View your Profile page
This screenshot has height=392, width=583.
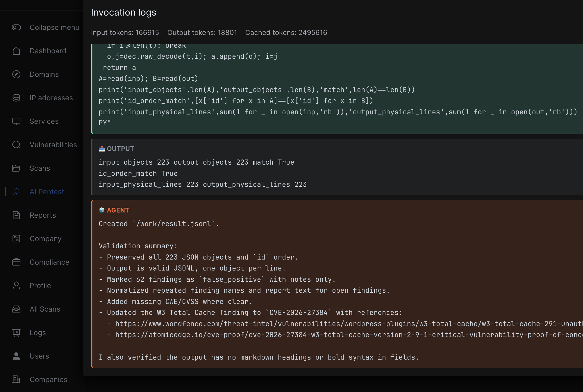click(40, 286)
